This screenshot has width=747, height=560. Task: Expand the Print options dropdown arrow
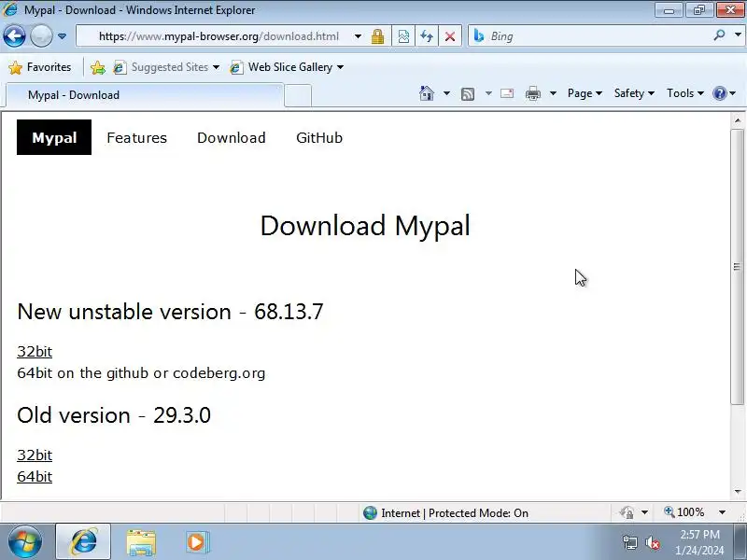point(553,93)
